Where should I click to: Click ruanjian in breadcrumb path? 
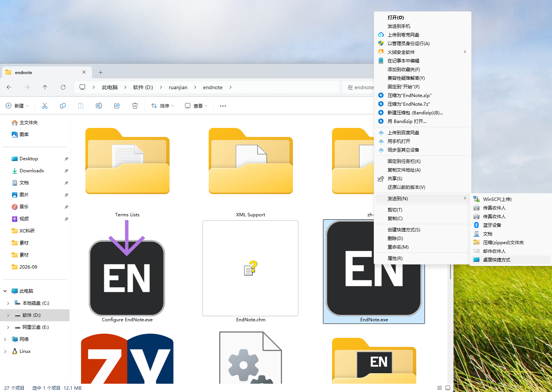click(x=178, y=87)
